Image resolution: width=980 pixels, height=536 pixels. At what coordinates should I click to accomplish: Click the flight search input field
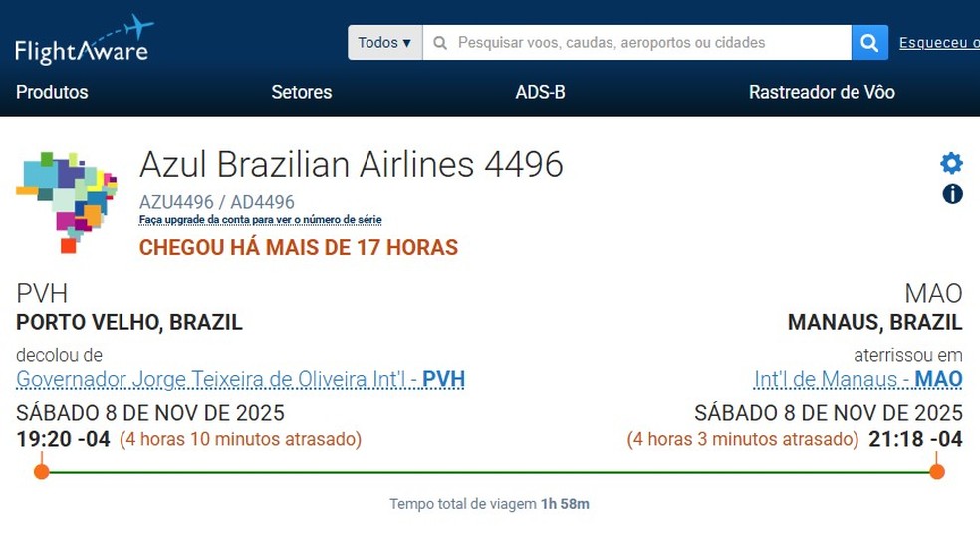click(637, 43)
